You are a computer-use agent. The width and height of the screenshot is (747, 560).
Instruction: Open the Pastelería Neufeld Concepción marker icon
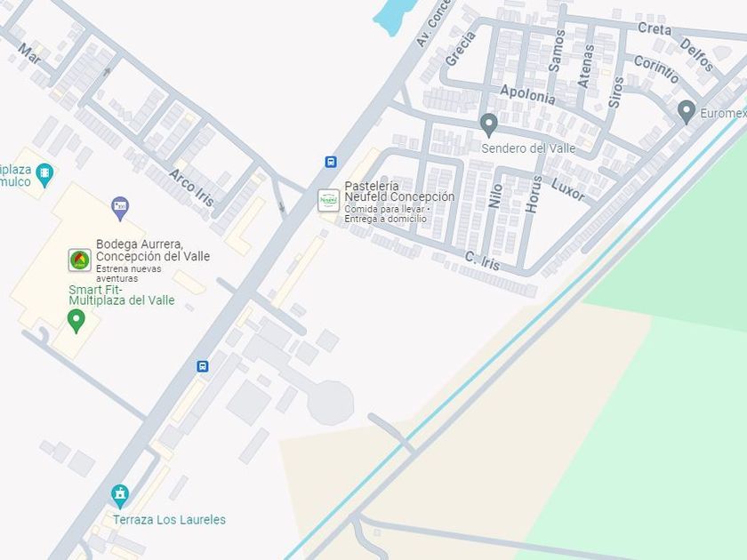pyautogui.click(x=329, y=200)
